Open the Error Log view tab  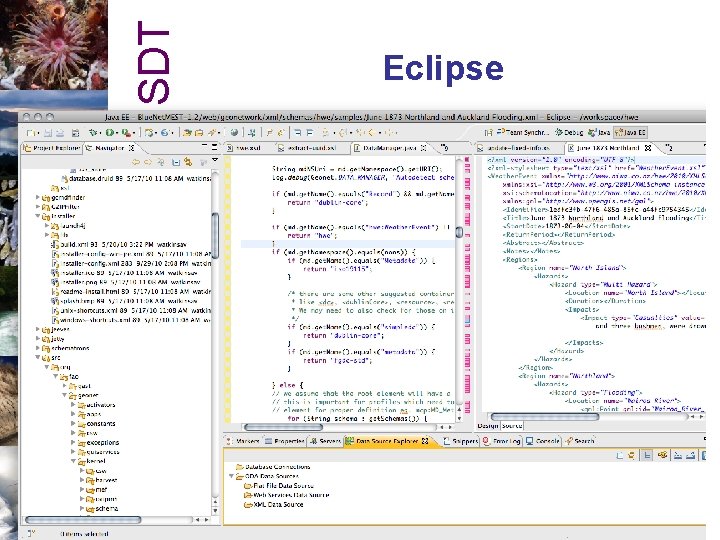[x=501, y=441]
